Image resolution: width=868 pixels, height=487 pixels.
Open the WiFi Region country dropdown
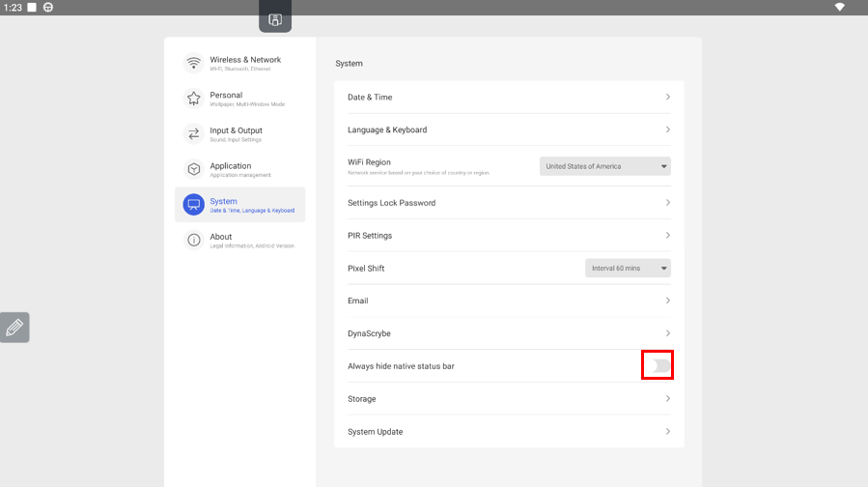click(604, 166)
